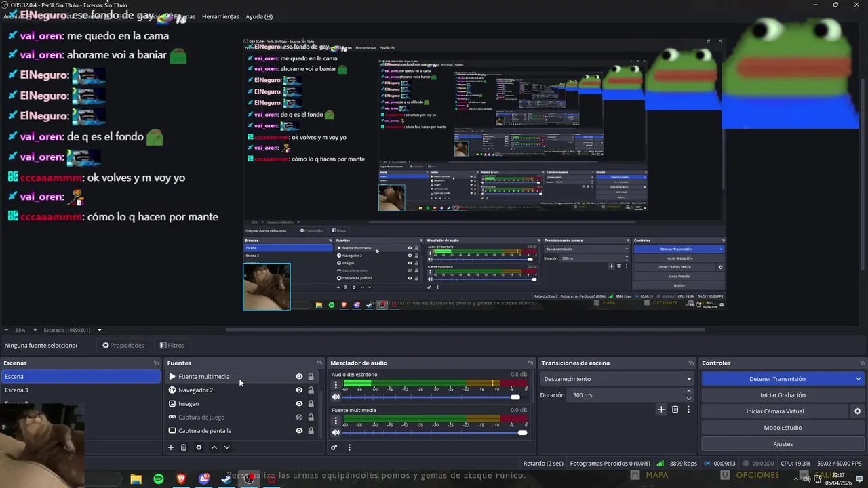Viewport: 868px width, 488px height.
Task: Click Detener Transmisión button
Action: point(777,379)
